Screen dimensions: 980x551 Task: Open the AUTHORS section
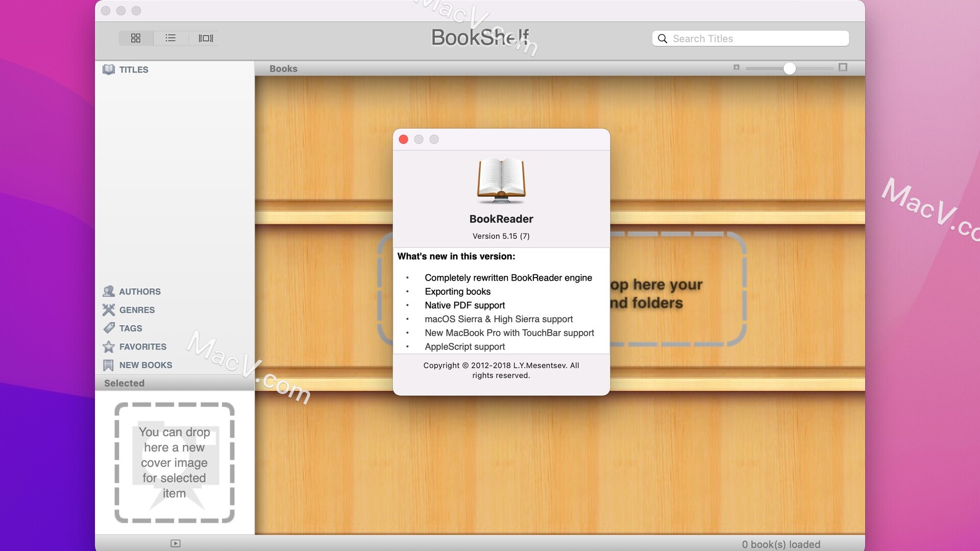[x=140, y=291]
